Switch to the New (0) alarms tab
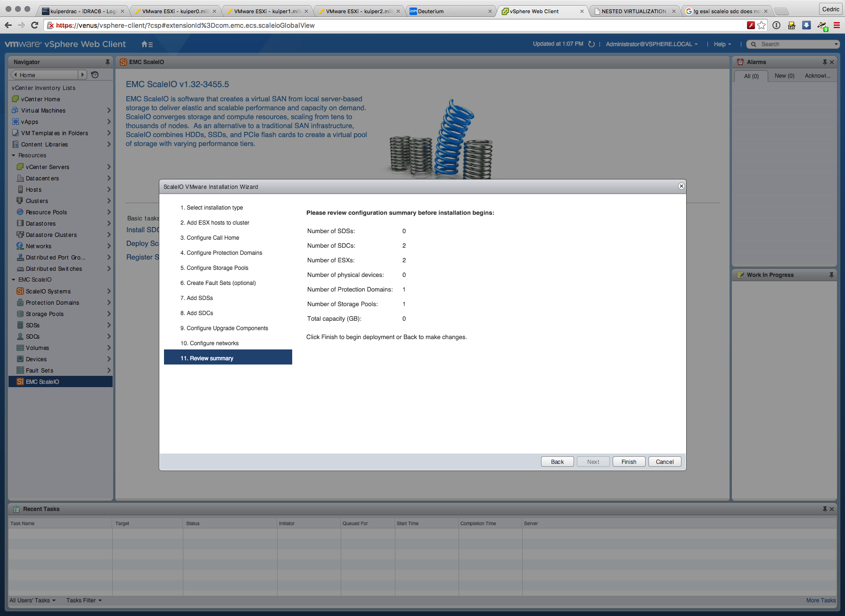 click(784, 76)
